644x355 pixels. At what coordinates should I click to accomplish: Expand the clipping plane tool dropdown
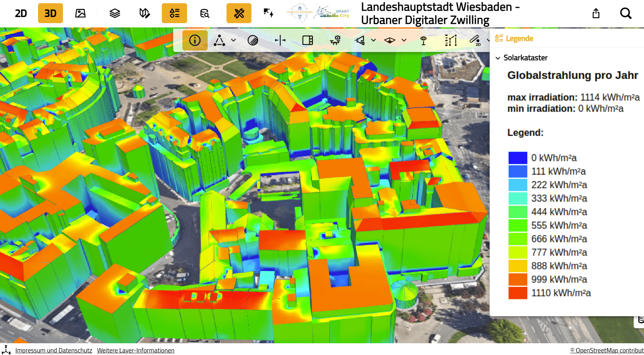(404, 40)
